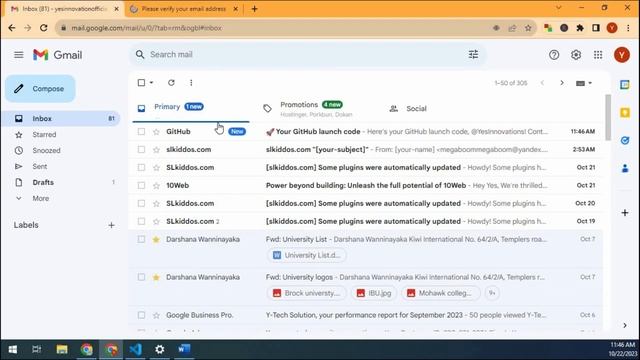Open Word from taskbar
This screenshot has width=640, height=360.
click(x=184, y=349)
